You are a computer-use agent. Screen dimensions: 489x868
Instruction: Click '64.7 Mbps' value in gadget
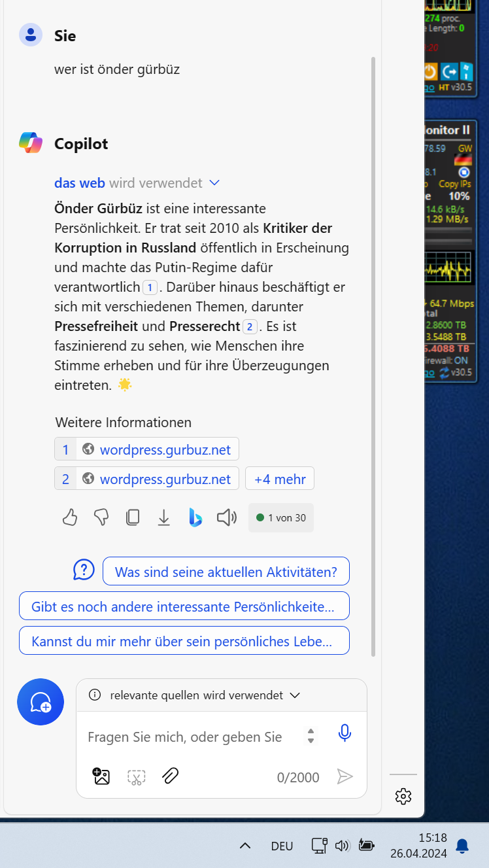pos(451,303)
